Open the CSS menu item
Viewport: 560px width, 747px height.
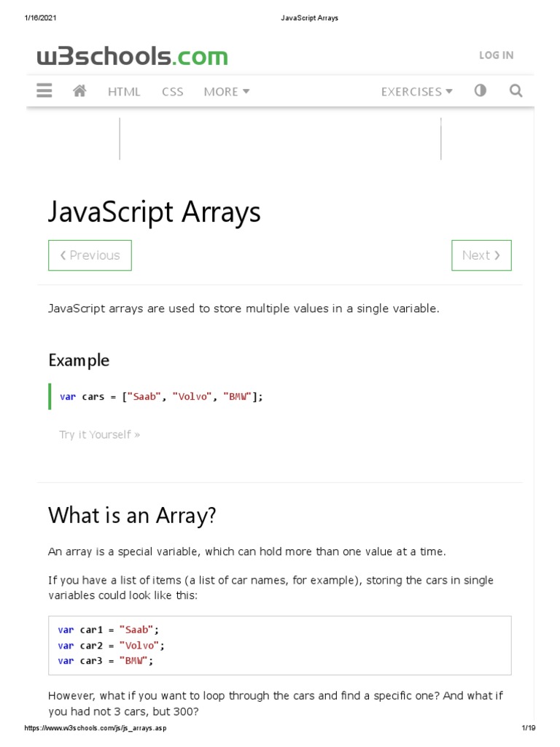[172, 91]
